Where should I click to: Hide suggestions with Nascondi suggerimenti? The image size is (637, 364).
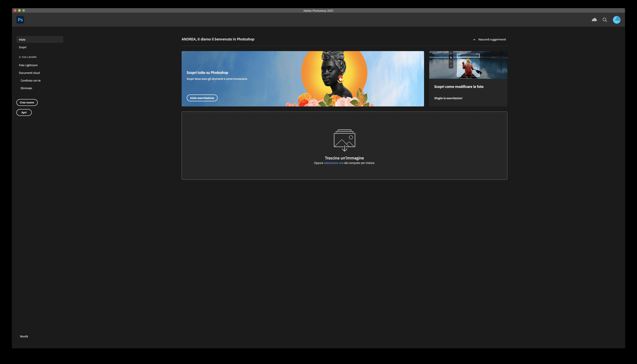pos(492,39)
